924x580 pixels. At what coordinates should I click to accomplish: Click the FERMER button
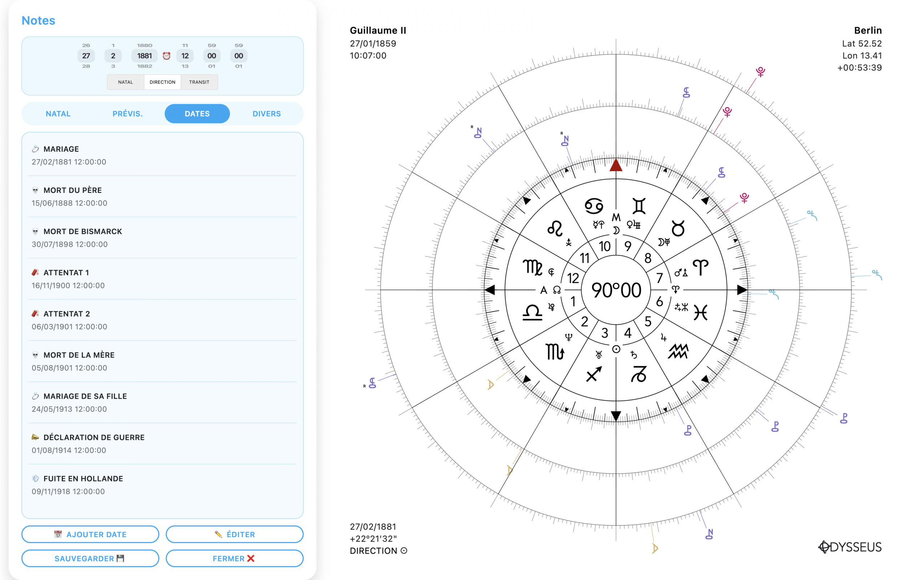[234, 559]
